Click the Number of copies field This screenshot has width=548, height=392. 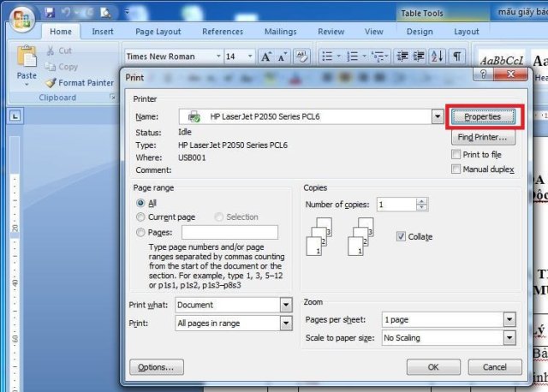point(396,205)
